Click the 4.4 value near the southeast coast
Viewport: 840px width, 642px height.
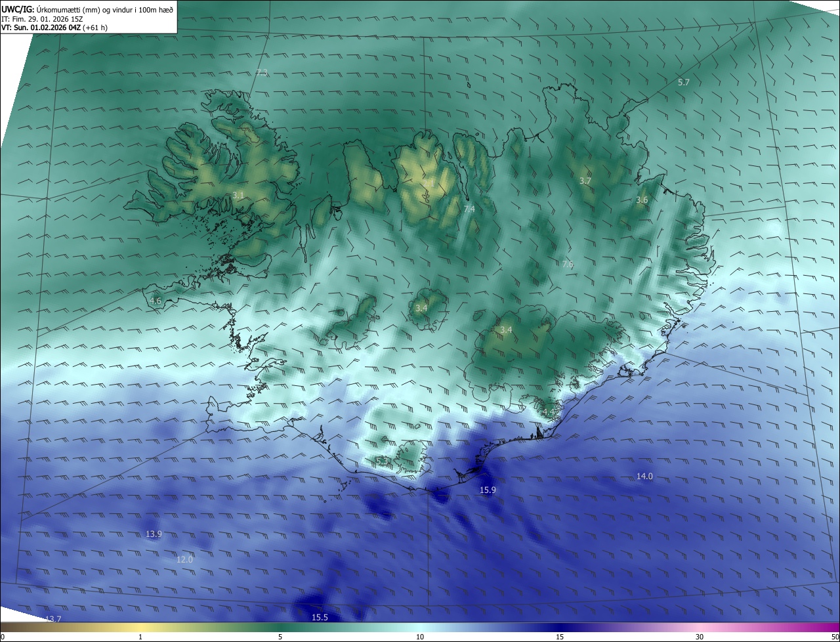[x=548, y=412]
